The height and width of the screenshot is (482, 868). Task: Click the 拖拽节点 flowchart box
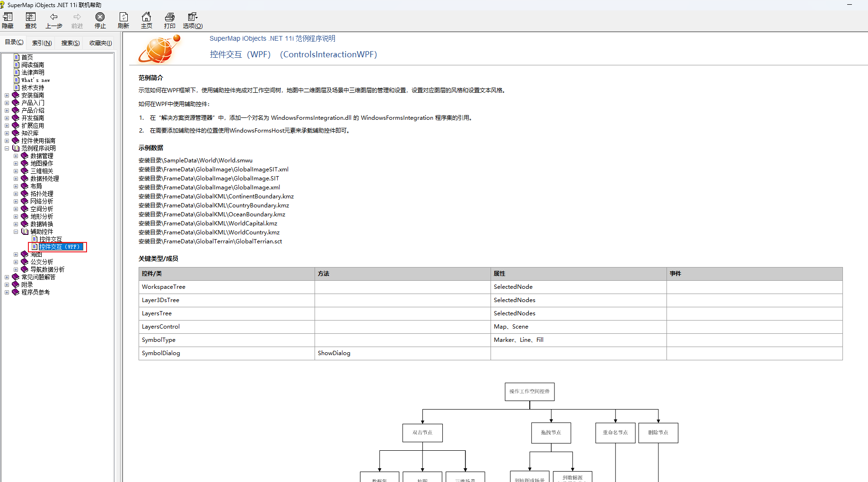(551, 433)
